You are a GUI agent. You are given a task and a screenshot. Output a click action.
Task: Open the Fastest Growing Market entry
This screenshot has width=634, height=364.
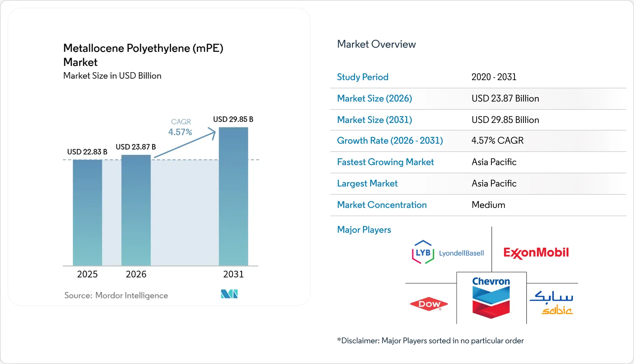385,162
